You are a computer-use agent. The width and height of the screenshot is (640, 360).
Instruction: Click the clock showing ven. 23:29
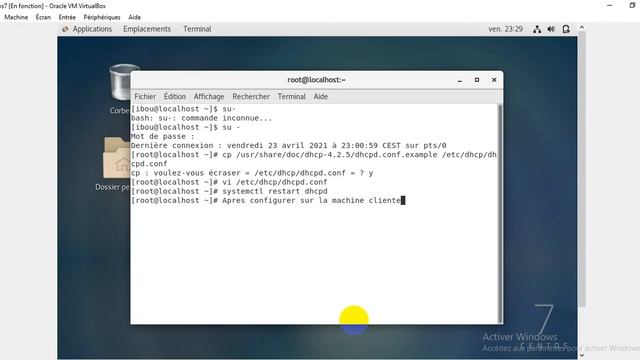[505, 29]
